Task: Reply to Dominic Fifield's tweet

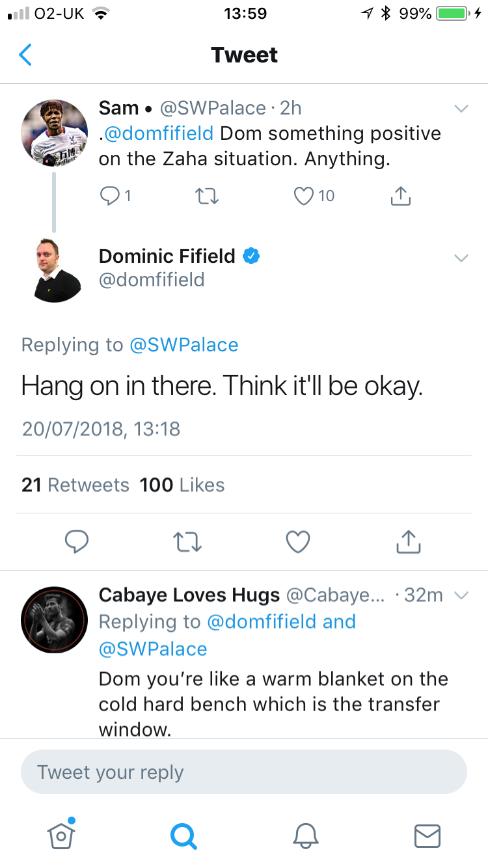Action: [77, 541]
